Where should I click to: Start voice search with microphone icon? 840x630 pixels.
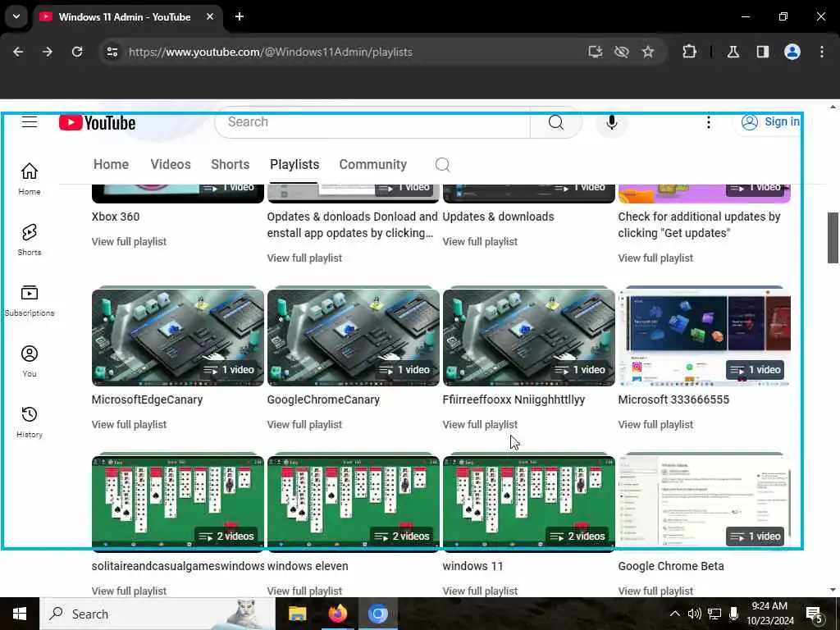[611, 123]
